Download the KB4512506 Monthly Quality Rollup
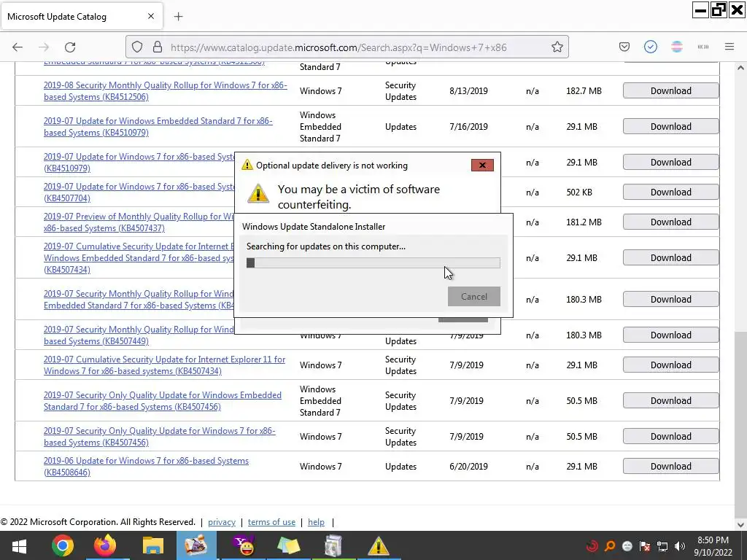Screen dimensions: 747x560 [671, 90]
